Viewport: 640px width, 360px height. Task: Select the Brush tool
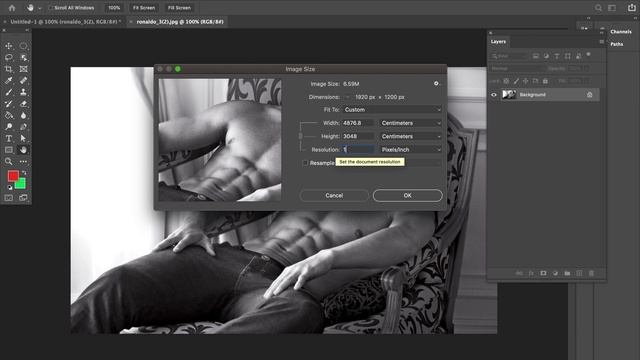(9, 92)
